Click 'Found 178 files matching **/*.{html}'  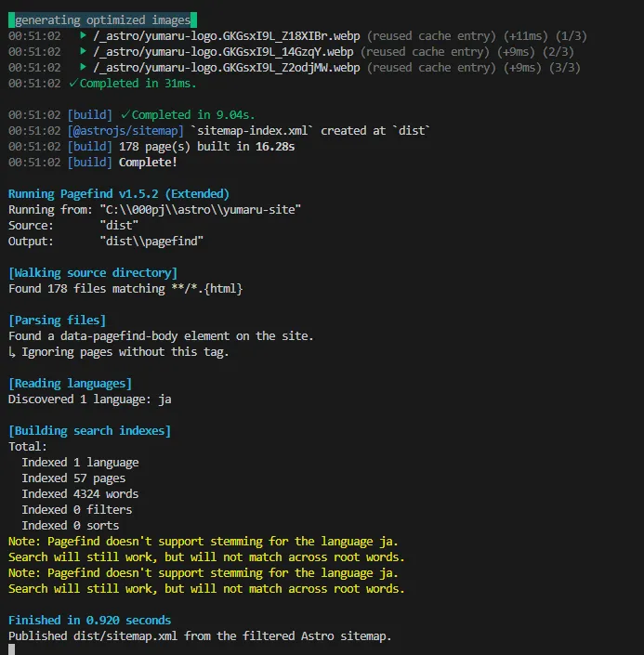click(x=125, y=289)
